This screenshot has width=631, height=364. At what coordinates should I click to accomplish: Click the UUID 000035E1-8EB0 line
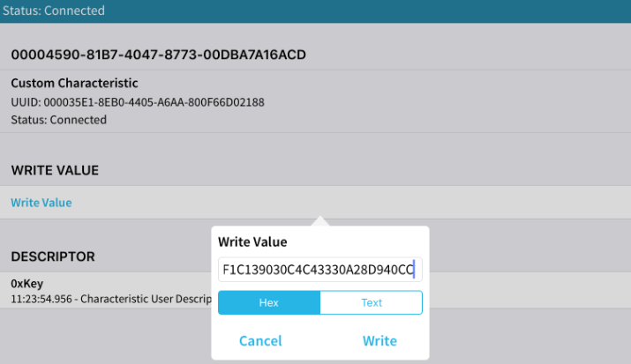pos(138,102)
